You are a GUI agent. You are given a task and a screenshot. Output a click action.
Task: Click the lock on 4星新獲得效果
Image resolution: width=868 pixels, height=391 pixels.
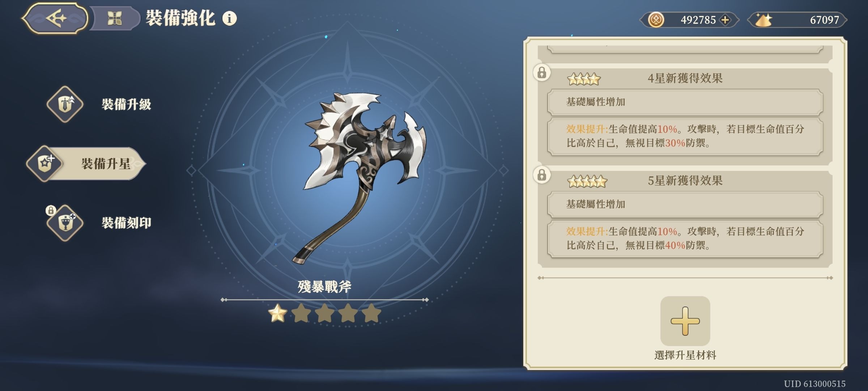click(541, 72)
